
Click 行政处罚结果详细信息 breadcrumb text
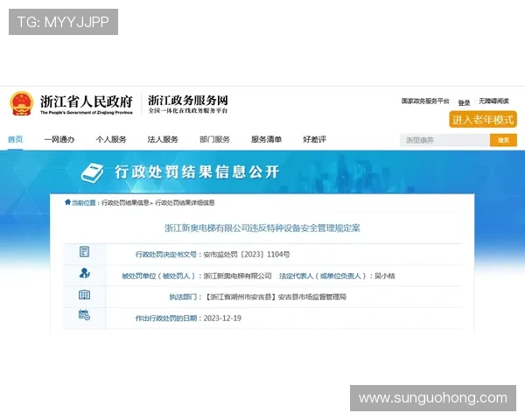[185, 203]
